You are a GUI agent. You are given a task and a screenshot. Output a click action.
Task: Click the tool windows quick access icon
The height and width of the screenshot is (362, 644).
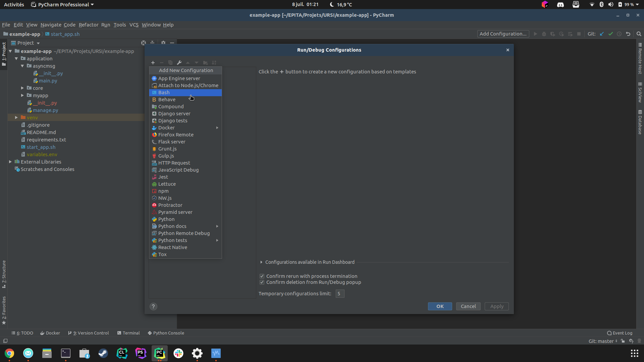tap(5, 341)
